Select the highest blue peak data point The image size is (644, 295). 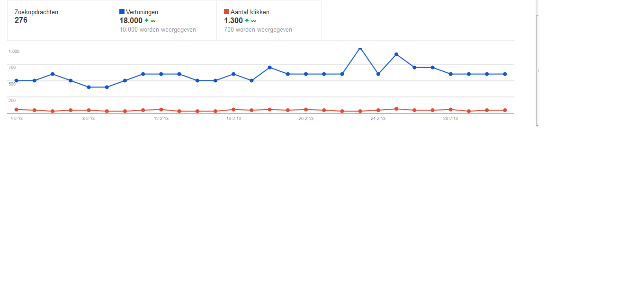point(360,48)
